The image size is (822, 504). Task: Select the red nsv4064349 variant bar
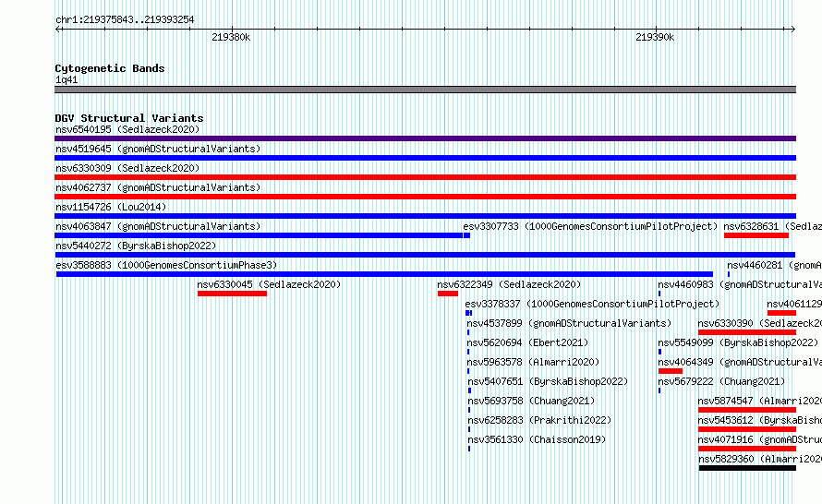[671, 371]
